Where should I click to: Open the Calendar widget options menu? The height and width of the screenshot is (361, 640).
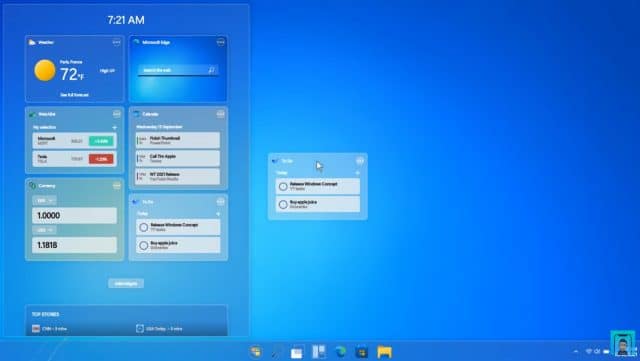click(220, 114)
